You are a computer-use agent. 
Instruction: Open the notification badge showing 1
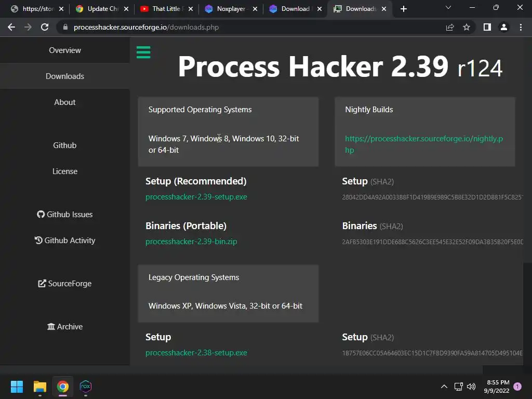pyautogui.click(x=517, y=386)
